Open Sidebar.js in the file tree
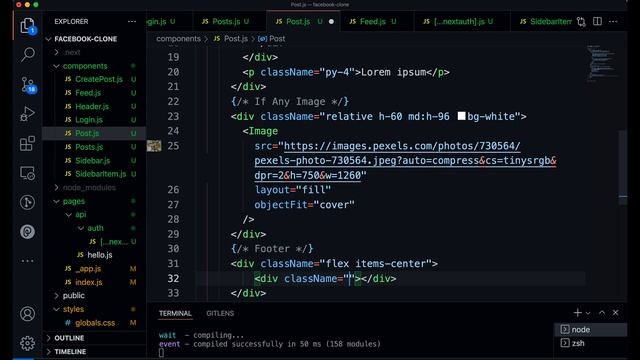The width and height of the screenshot is (640, 360). [x=94, y=160]
